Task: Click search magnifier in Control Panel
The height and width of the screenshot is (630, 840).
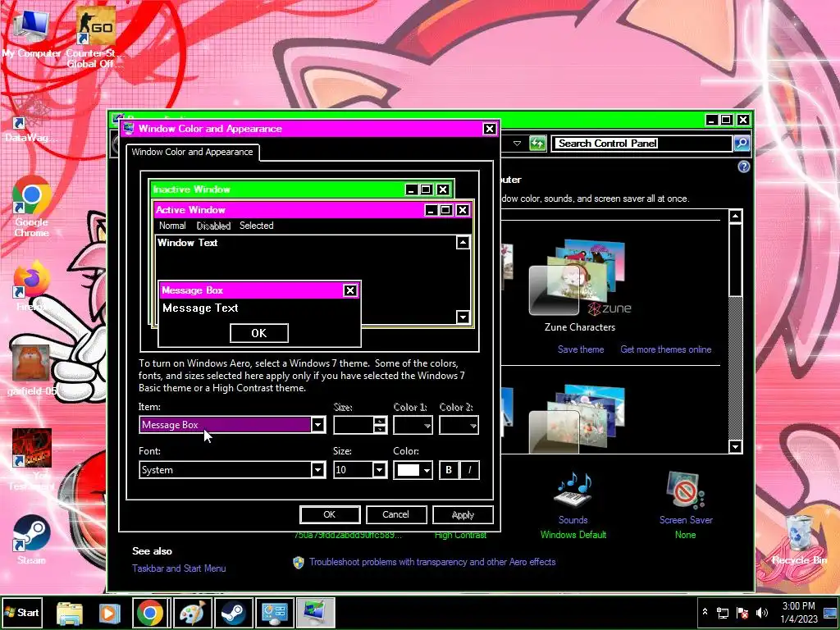Action: pos(742,143)
